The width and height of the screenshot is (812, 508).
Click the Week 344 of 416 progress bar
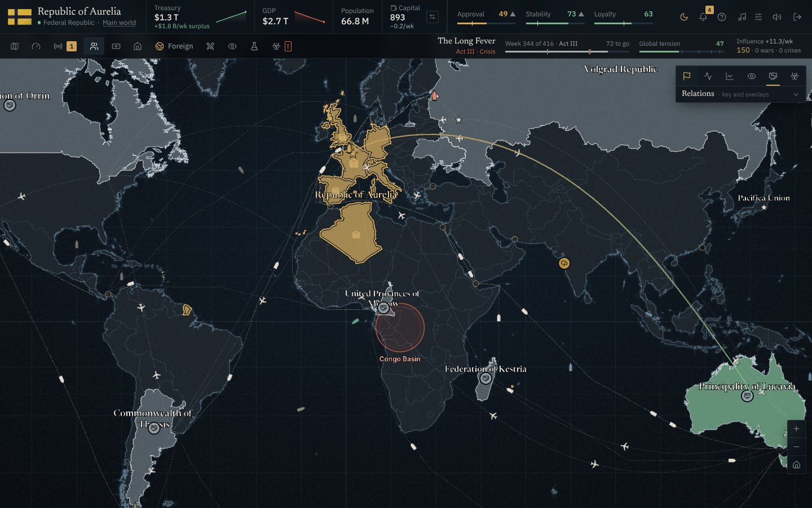(x=567, y=51)
